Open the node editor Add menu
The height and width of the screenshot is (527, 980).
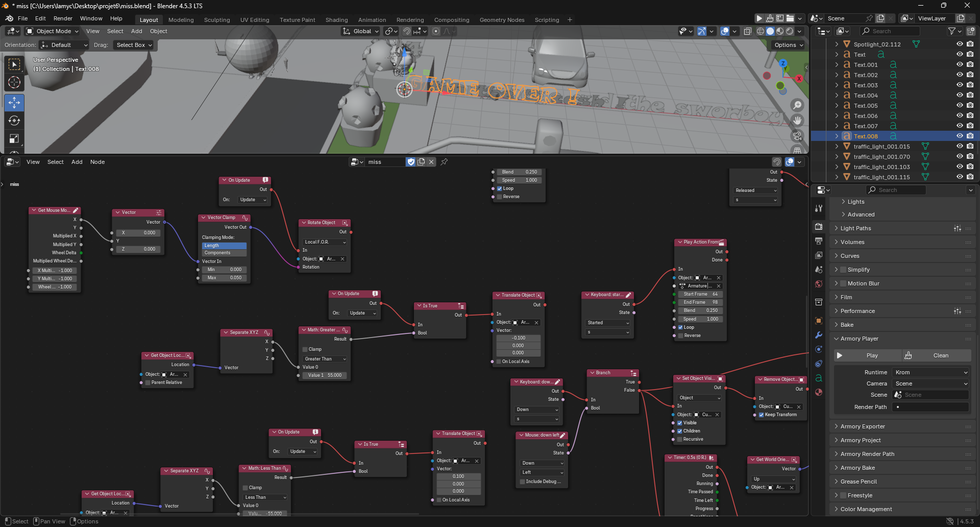[77, 162]
